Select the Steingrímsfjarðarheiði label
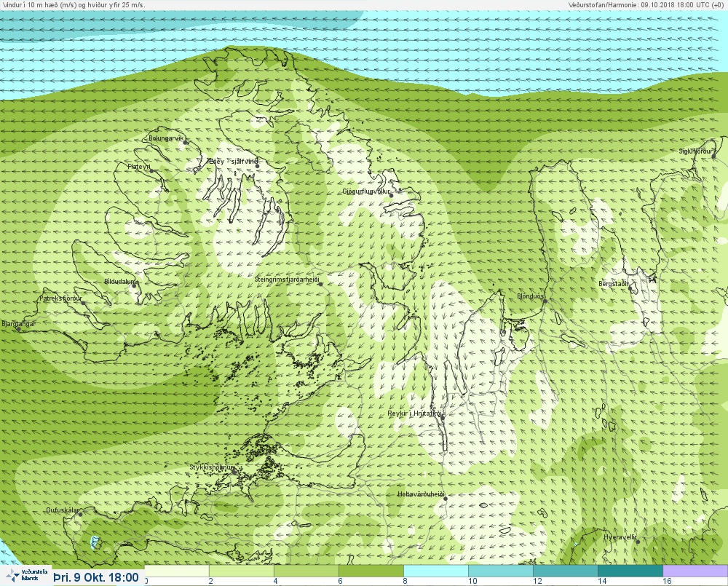The height and width of the screenshot is (586, 728). click(287, 279)
